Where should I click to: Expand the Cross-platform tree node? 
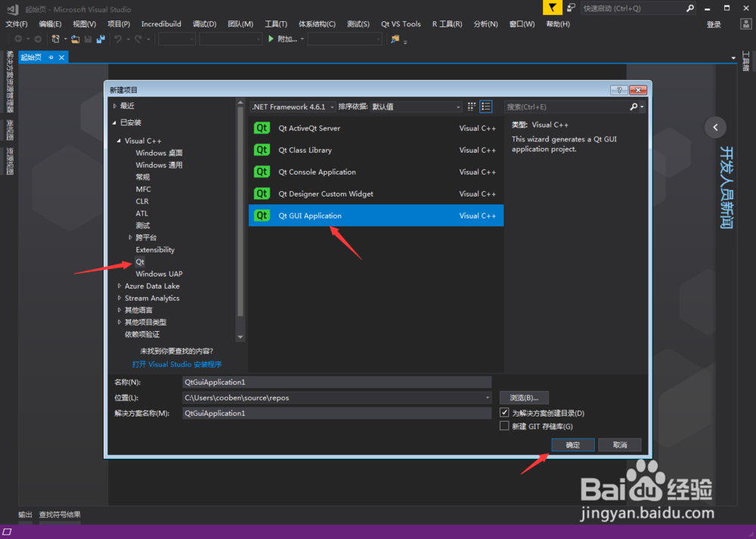click(x=130, y=237)
